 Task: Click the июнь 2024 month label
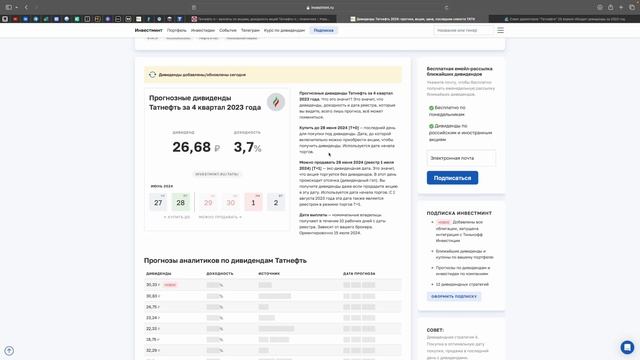click(x=162, y=186)
